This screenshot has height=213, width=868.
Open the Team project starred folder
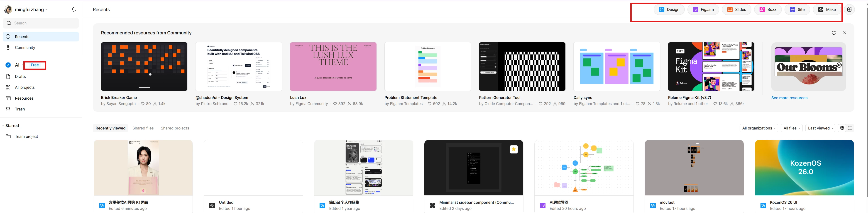41,137
